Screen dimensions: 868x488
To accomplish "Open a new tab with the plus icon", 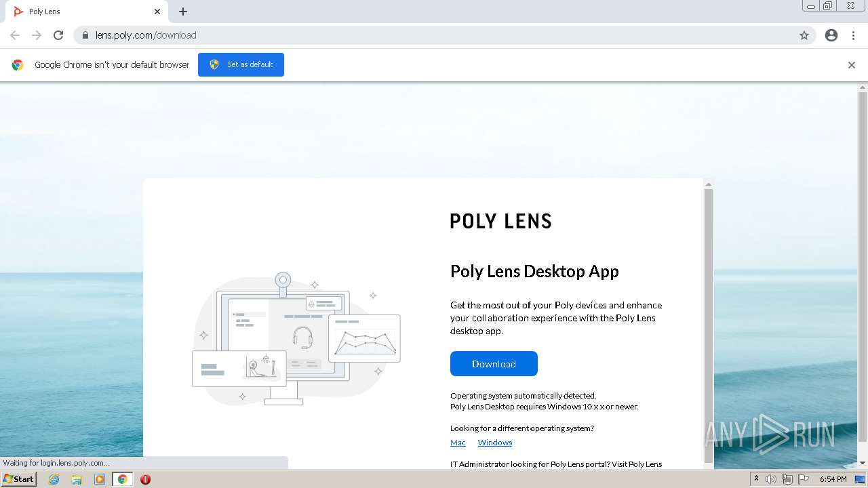I will (x=183, y=12).
